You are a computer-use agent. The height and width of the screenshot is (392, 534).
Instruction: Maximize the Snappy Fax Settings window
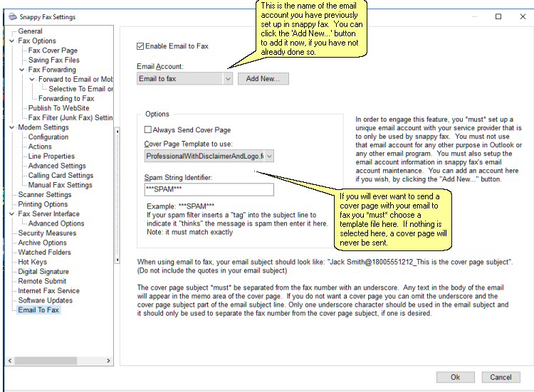click(x=498, y=16)
